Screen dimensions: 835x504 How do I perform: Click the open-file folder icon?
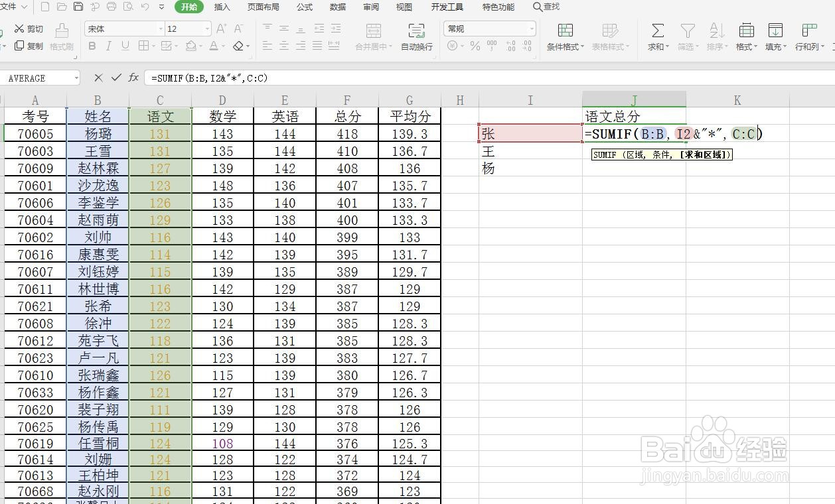[x=62, y=7]
